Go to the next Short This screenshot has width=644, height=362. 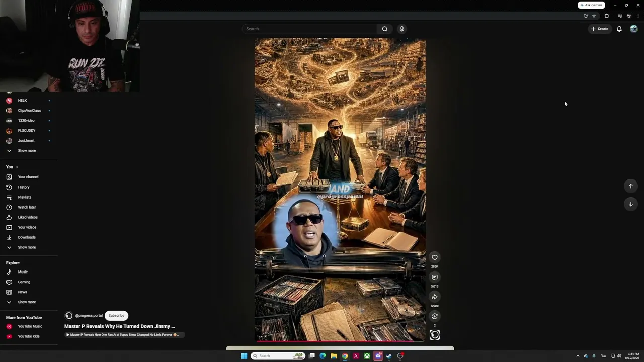pyautogui.click(x=631, y=204)
